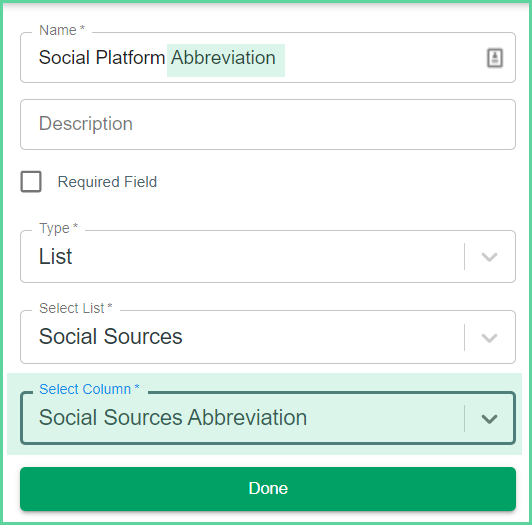Click the Name * field label
This screenshot has height=525, width=532.
[x=62, y=30]
